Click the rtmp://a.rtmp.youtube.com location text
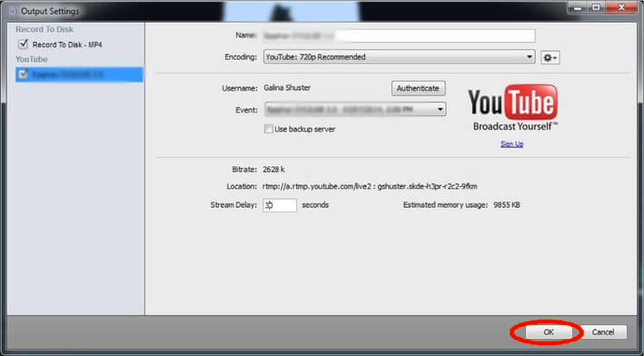This screenshot has width=644, height=356. (x=370, y=186)
